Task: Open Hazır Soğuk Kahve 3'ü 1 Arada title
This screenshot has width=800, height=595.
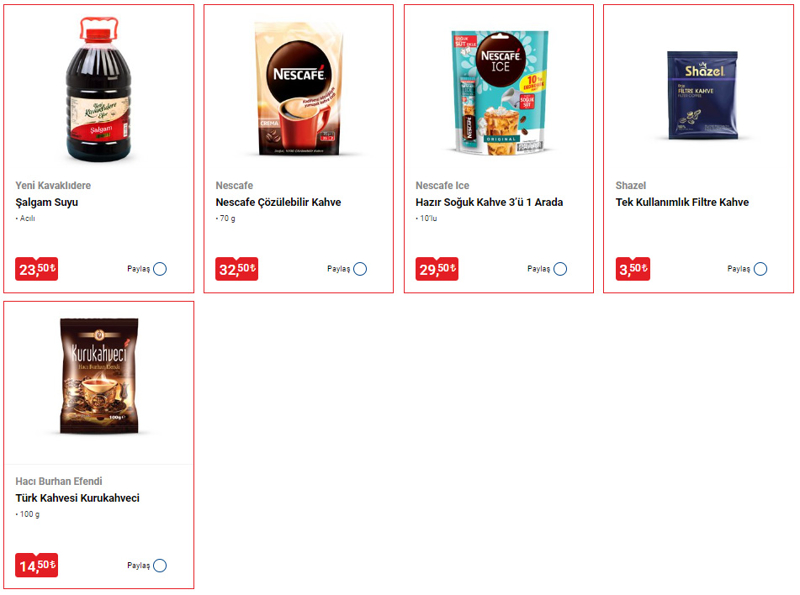Action: click(x=489, y=203)
